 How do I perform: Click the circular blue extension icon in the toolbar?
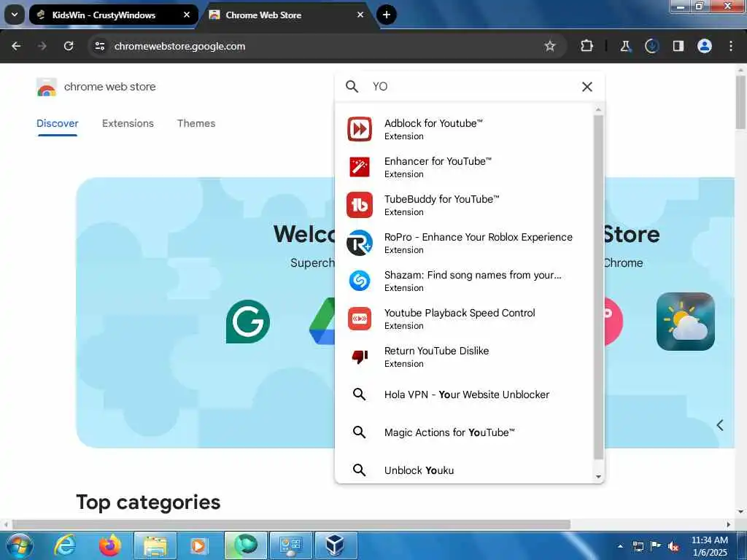(x=651, y=46)
